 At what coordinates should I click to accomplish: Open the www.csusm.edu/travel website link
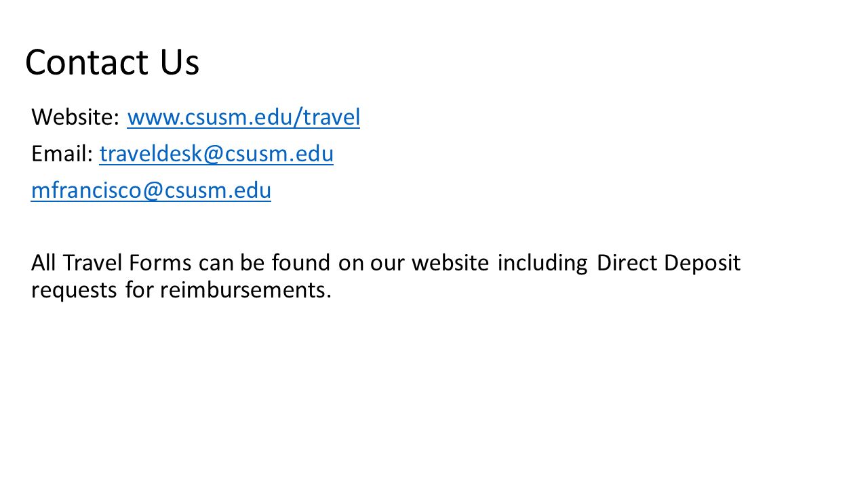243,118
